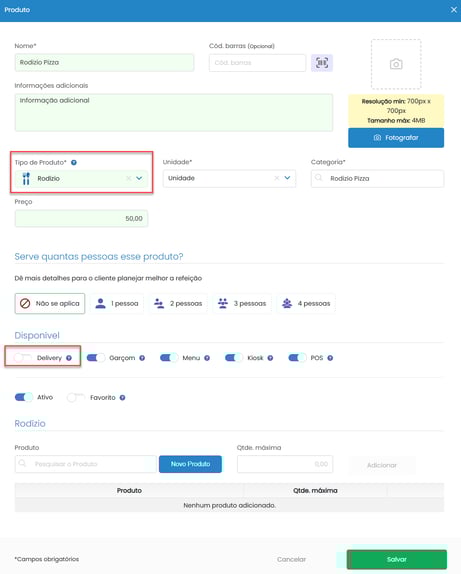Show the Kiosk help tooltip icon
461x574 pixels.
pos(270,358)
